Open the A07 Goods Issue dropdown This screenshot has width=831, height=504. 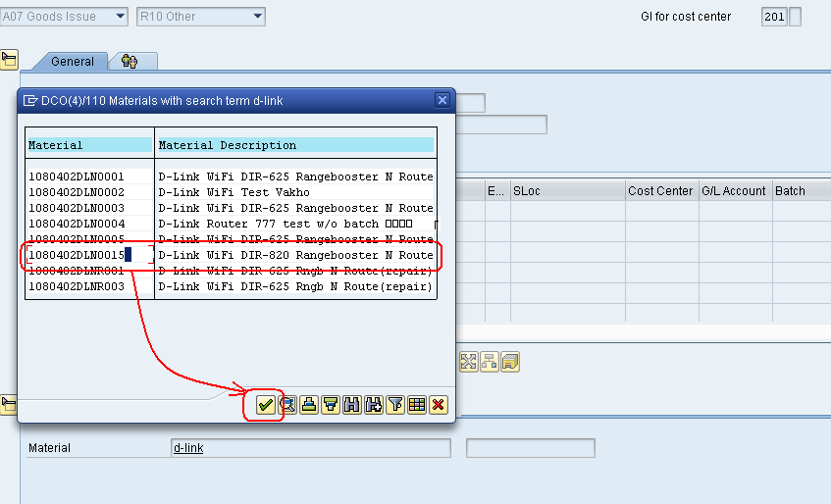120,17
